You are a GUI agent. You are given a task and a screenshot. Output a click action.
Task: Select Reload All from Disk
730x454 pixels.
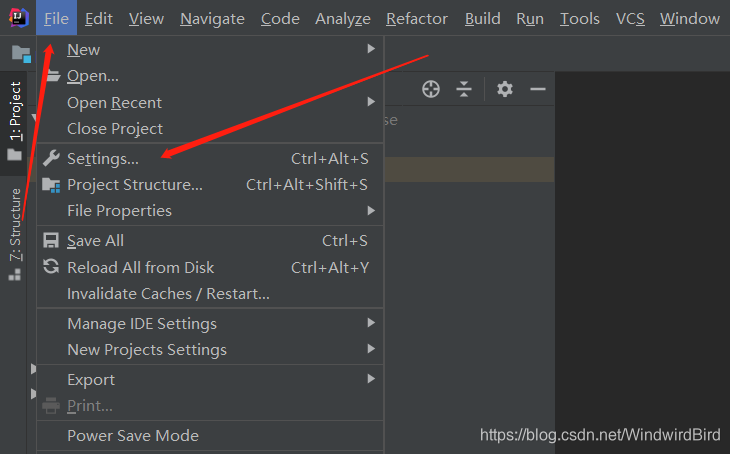pyautogui.click(x=210, y=268)
